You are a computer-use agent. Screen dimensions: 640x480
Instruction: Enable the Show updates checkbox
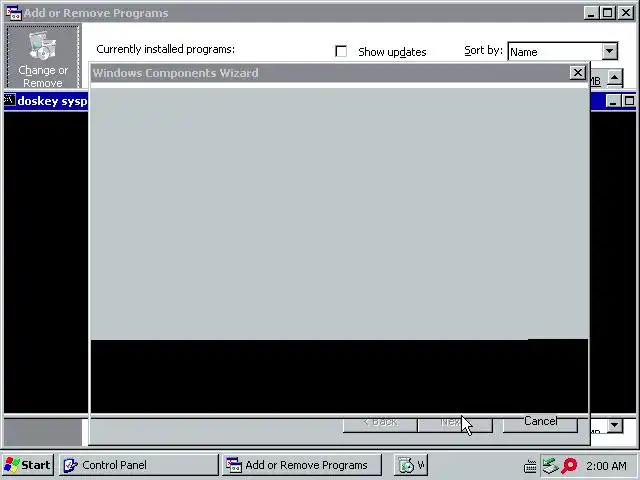pyautogui.click(x=341, y=51)
